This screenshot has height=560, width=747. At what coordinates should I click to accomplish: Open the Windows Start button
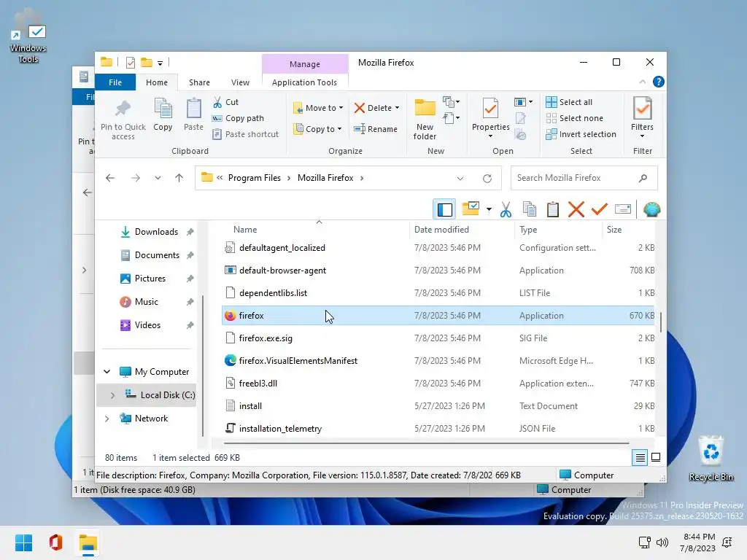click(23, 542)
